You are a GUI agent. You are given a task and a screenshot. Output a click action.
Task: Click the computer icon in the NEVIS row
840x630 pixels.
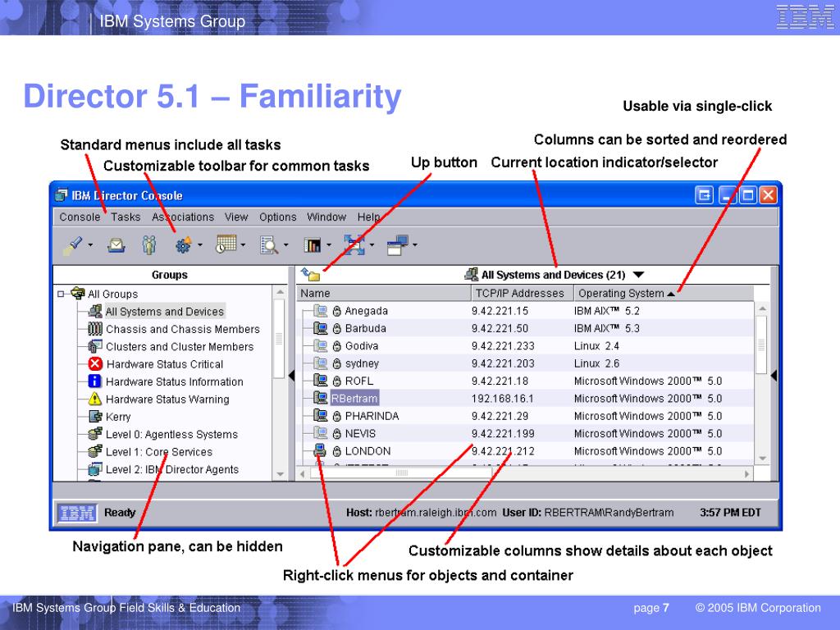coord(321,433)
